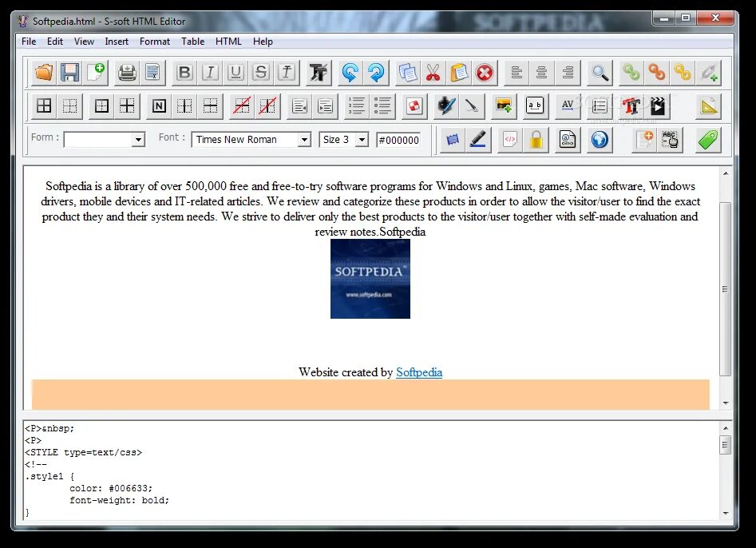Image resolution: width=756 pixels, height=548 pixels.
Task: Delete using the red X circle icon
Action: pos(485,73)
